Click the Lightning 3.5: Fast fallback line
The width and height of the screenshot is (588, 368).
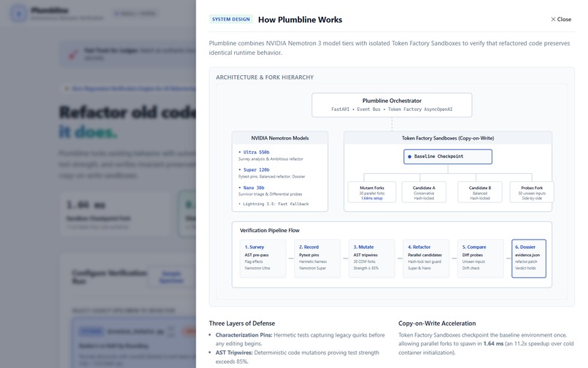(x=274, y=204)
